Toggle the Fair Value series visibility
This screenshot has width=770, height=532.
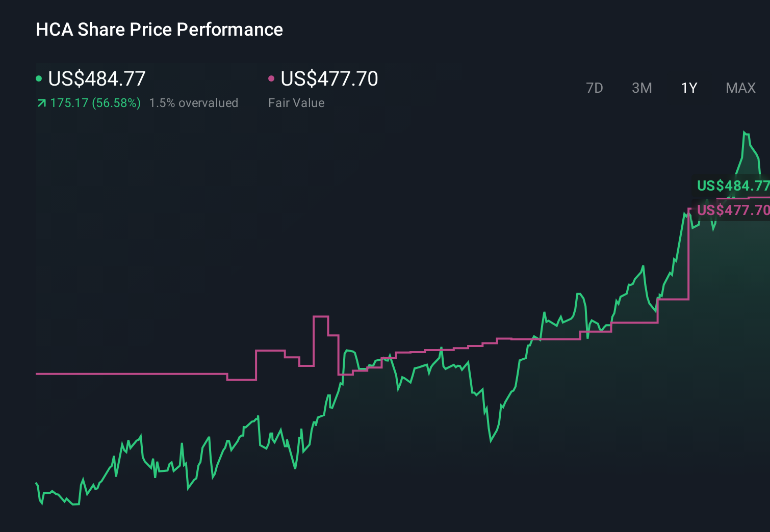click(x=272, y=78)
